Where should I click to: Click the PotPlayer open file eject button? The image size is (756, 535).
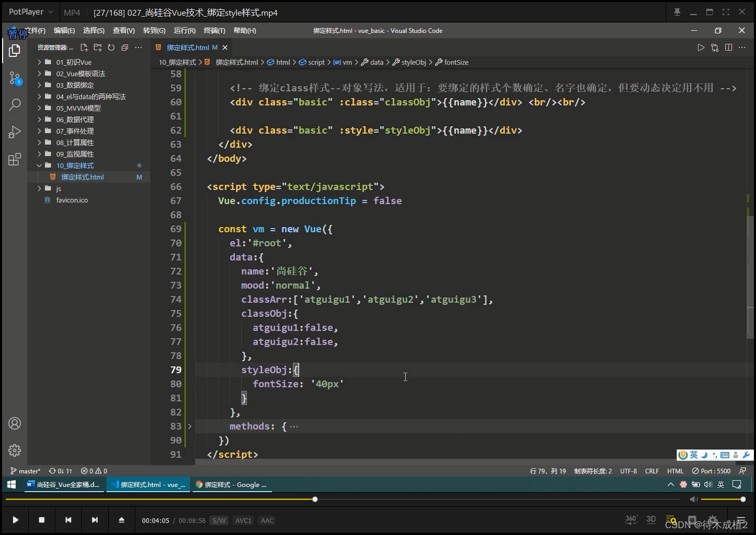tap(121, 520)
